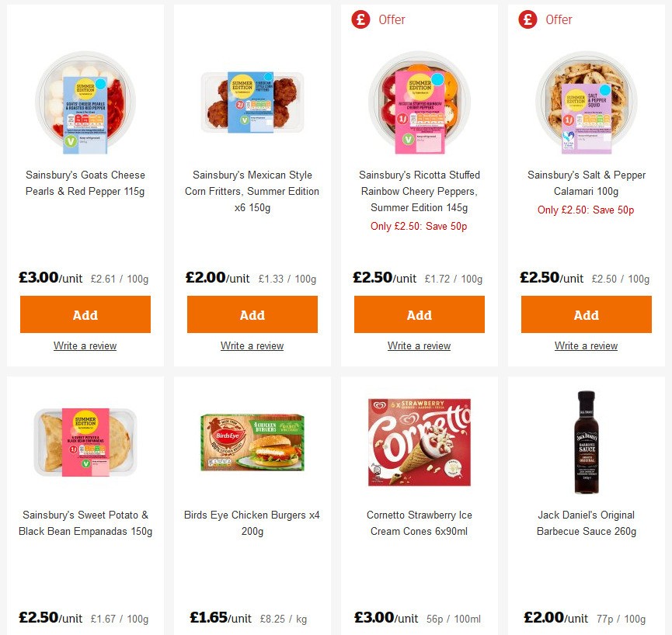Write a review for Goats Cheese Pearls

coord(85,345)
